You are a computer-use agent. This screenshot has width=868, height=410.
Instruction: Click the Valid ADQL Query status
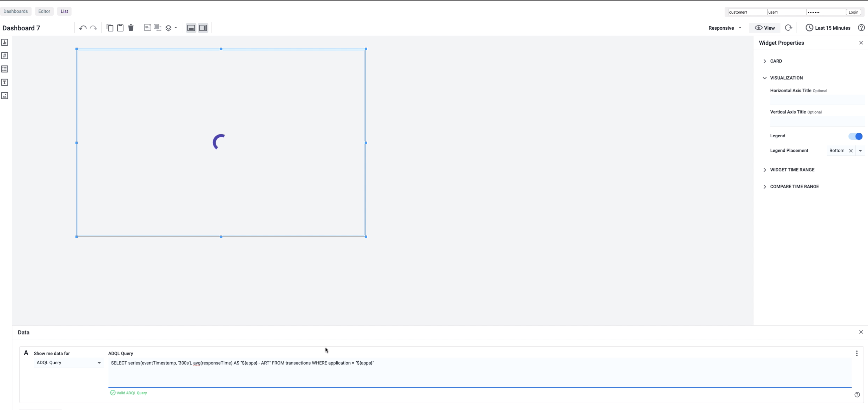pyautogui.click(x=129, y=393)
